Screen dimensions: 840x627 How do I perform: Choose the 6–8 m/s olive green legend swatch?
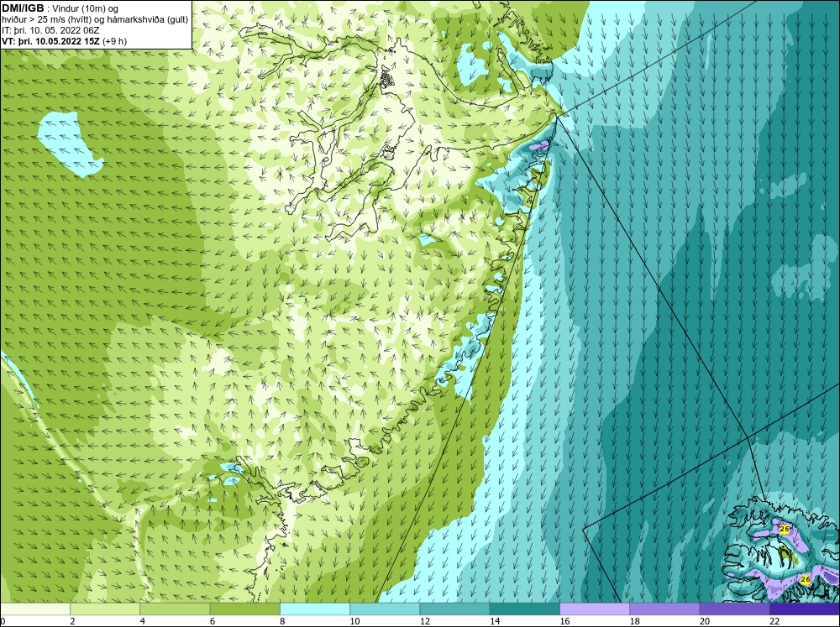click(244, 609)
